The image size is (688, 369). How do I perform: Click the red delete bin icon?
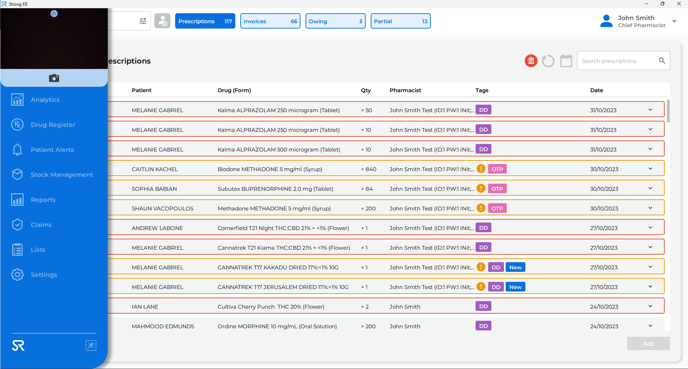pyautogui.click(x=531, y=61)
